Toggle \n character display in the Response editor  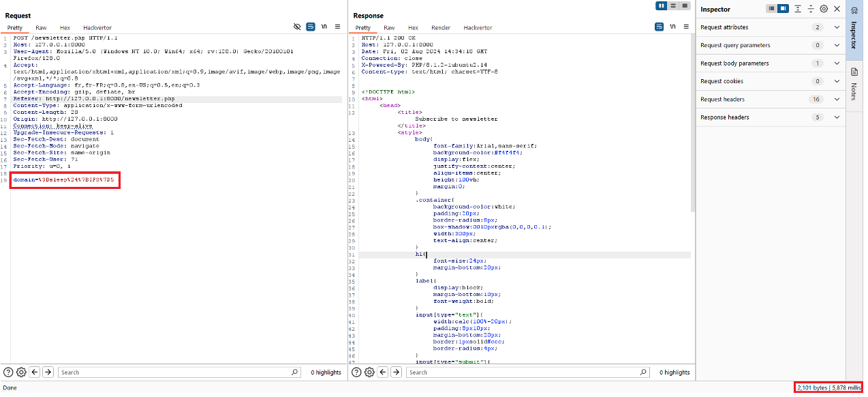[x=672, y=27]
